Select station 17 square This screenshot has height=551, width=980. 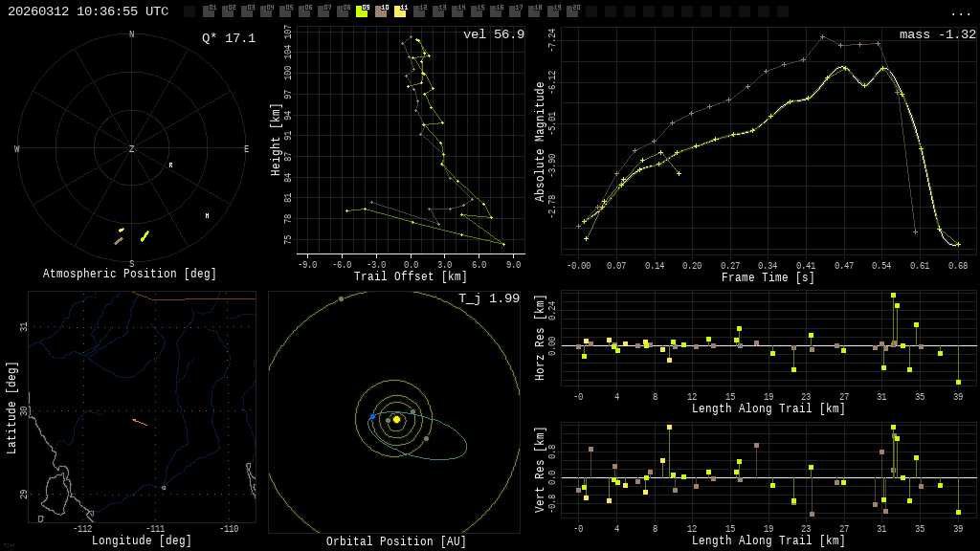pyautogui.click(x=514, y=11)
